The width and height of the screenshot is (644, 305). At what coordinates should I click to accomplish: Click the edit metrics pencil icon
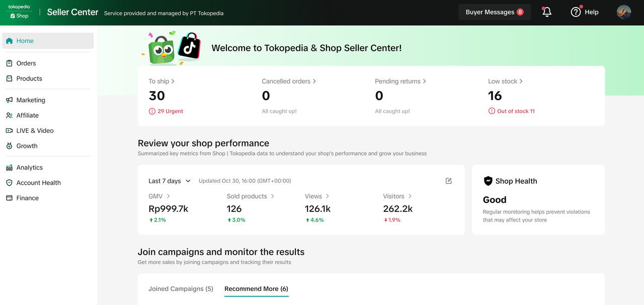[449, 181]
